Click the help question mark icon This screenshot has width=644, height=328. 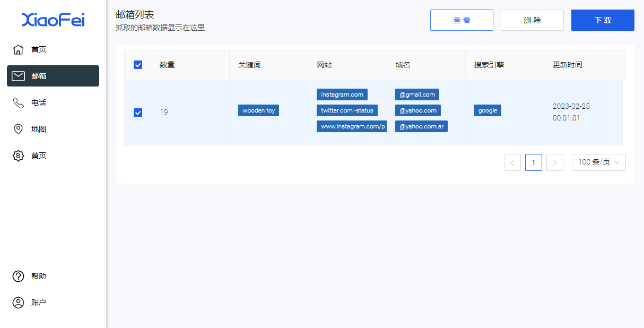pos(18,276)
